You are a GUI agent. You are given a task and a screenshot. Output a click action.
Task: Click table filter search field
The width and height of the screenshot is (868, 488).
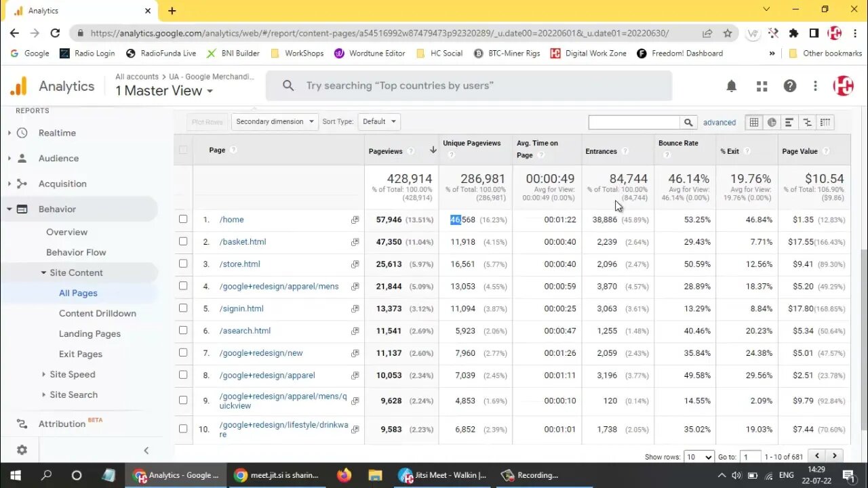tap(634, 123)
